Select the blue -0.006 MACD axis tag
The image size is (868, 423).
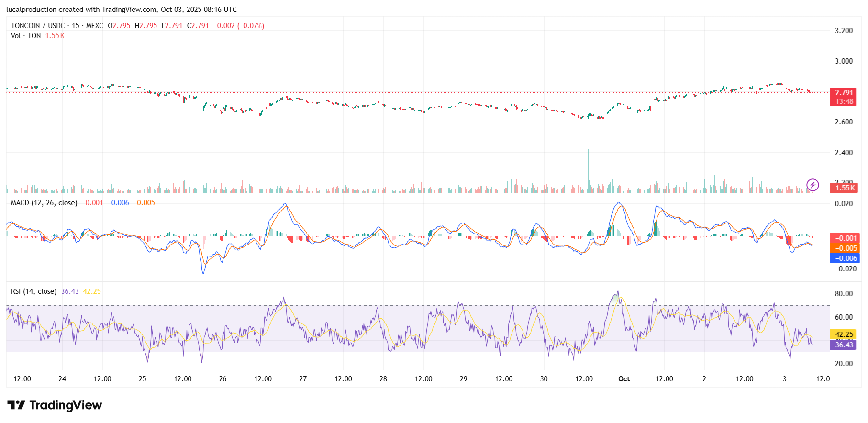pyautogui.click(x=845, y=258)
